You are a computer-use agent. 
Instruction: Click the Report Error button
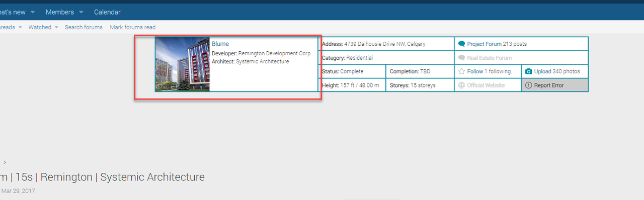tap(554, 85)
